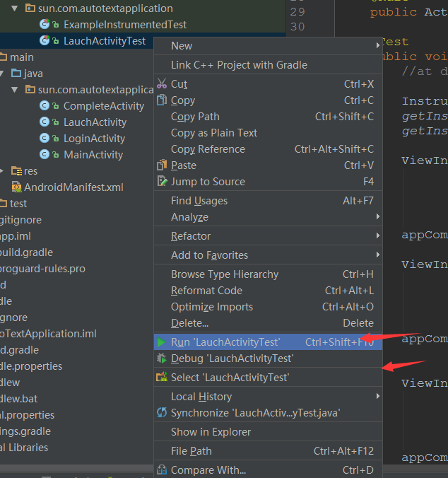The height and width of the screenshot is (478, 448).
Task: Open the Analyze submenu arrow
Action: coord(377,216)
